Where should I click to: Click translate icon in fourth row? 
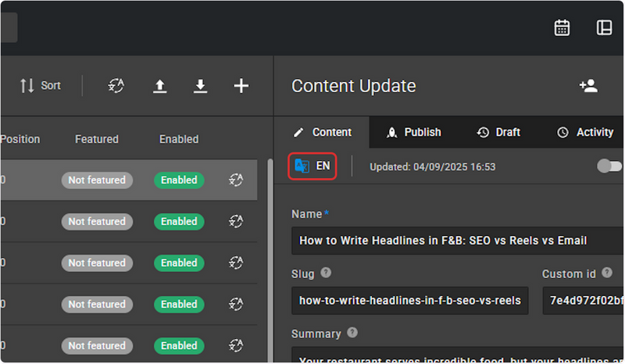(x=236, y=304)
